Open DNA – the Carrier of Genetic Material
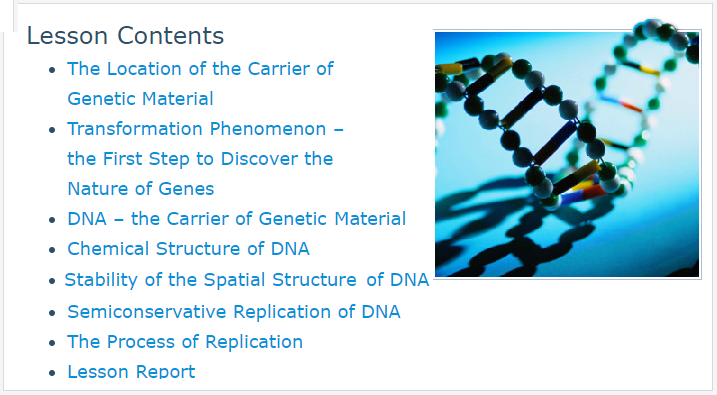Image resolution: width=717 pixels, height=395 pixels. click(x=236, y=219)
